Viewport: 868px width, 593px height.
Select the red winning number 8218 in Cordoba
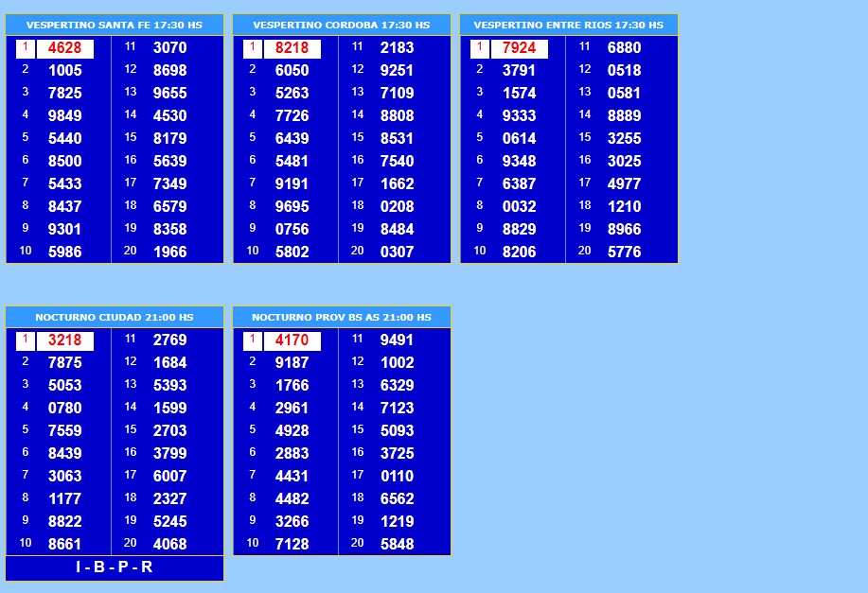click(x=292, y=48)
